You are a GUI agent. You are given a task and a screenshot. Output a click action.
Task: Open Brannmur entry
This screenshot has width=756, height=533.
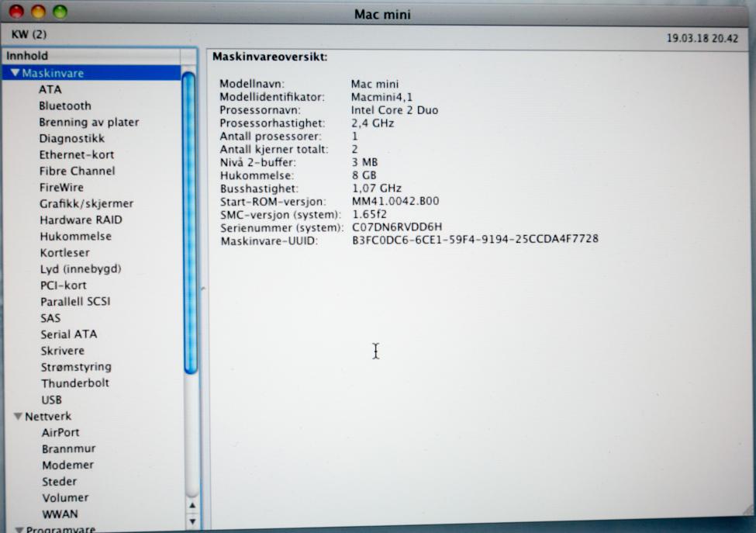coord(69,449)
